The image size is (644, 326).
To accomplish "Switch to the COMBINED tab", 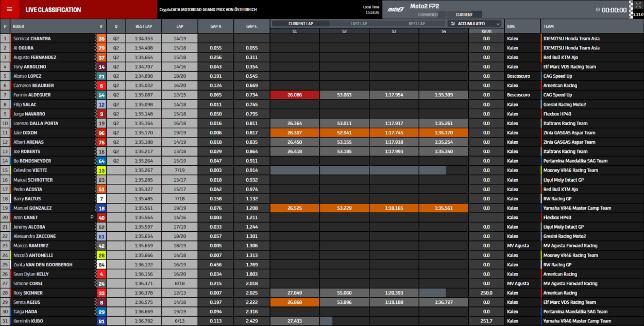I will pos(428,14).
